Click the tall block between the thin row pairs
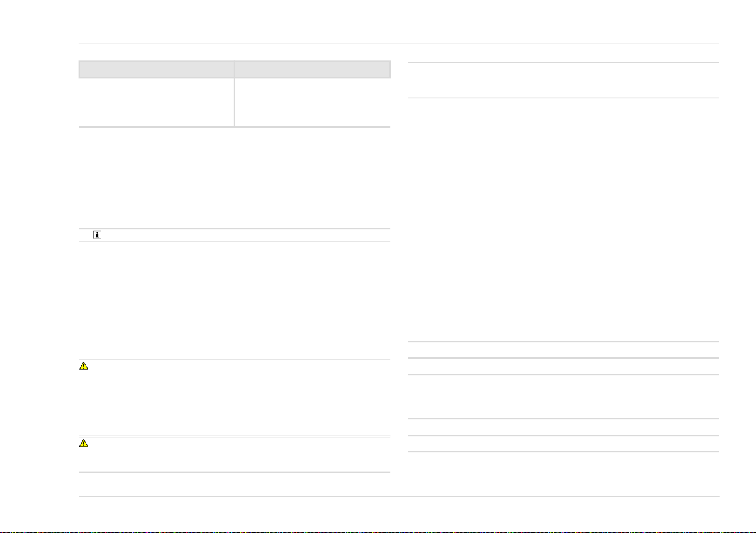Screen dimensions: 756x533 [x=564, y=397]
